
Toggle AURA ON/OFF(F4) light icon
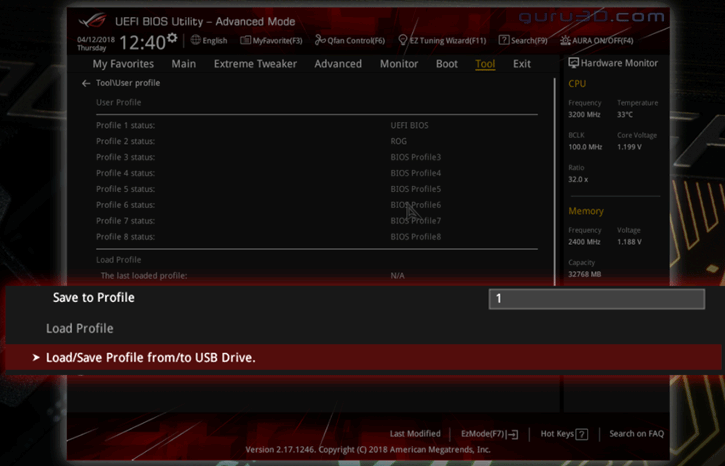tap(565, 40)
